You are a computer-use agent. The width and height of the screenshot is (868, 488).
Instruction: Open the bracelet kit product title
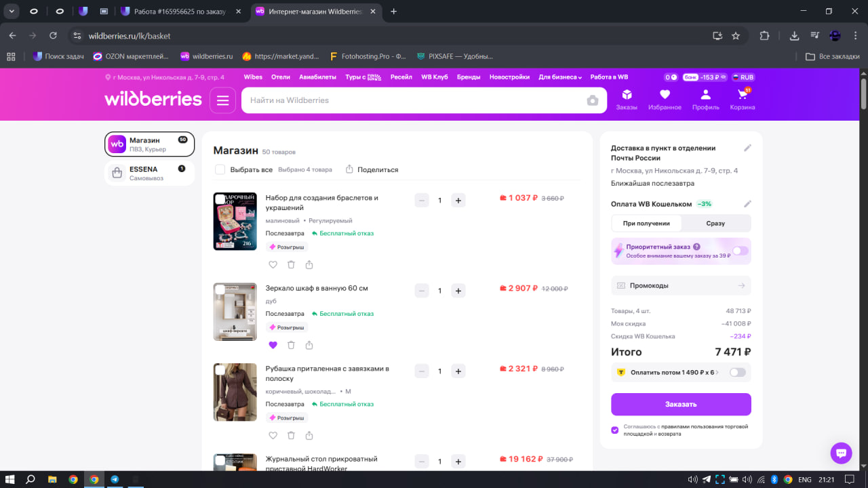pos(322,203)
